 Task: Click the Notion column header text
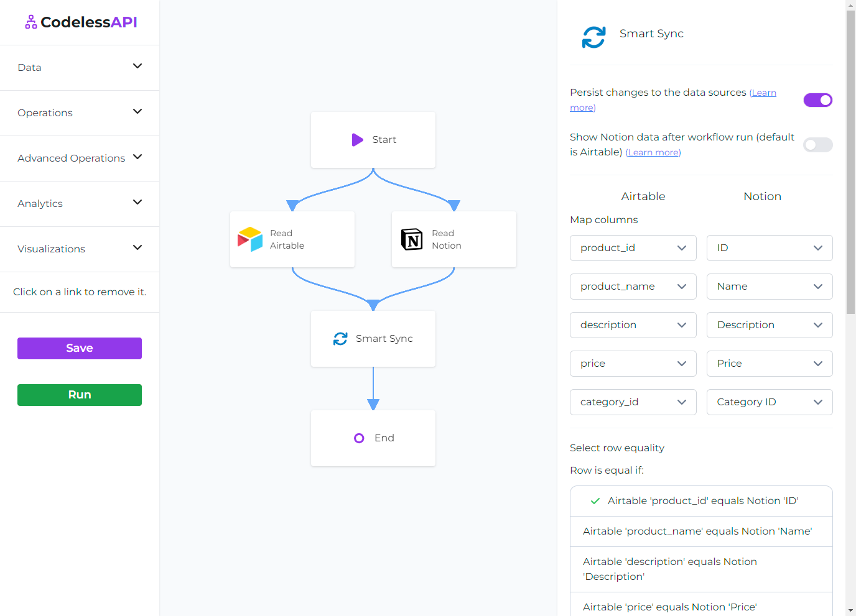click(762, 196)
